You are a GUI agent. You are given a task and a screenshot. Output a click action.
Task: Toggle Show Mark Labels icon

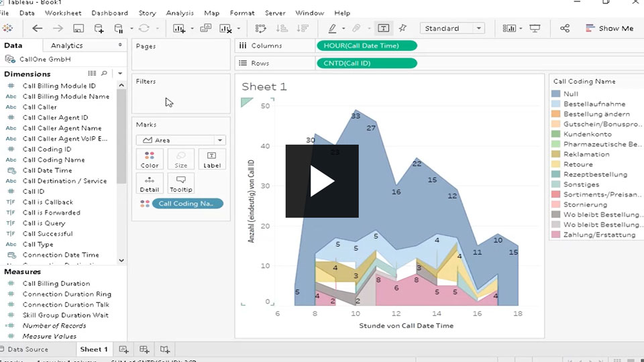383,28
